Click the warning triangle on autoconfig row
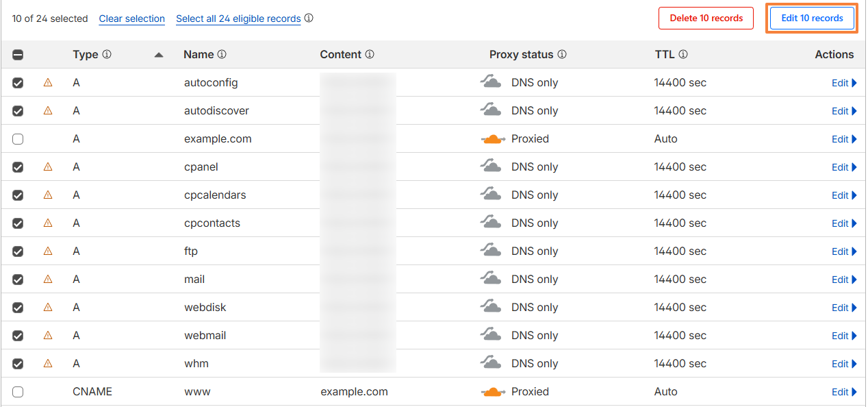This screenshot has width=868, height=407. pyautogui.click(x=48, y=82)
